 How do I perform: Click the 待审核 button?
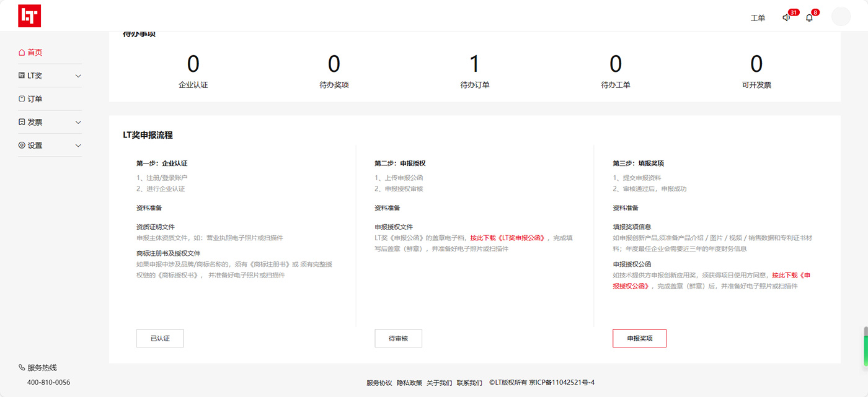pos(398,339)
